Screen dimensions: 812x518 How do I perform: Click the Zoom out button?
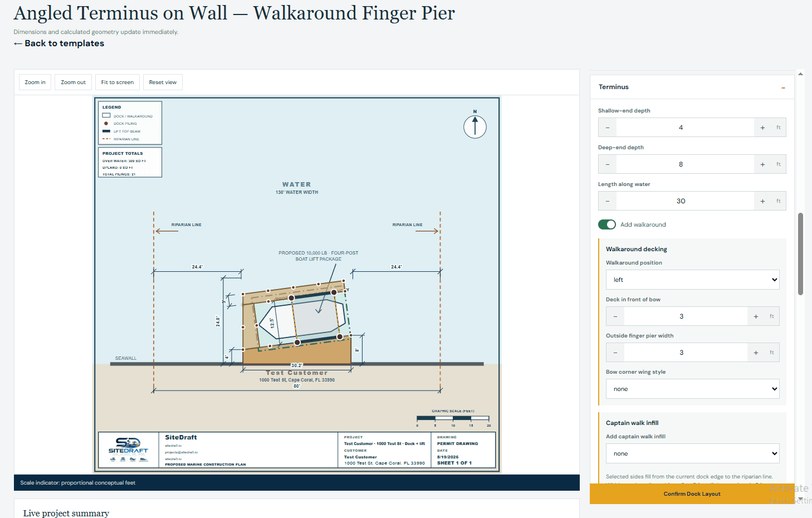click(73, 82)
